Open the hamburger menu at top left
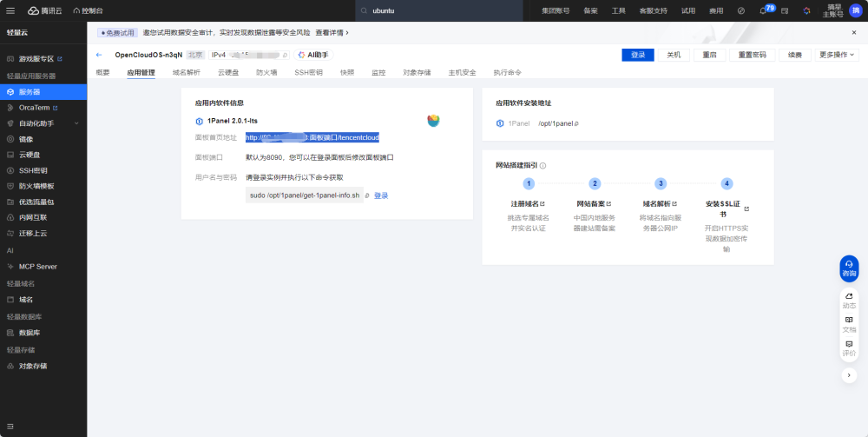This screenshot has height=437, width=868. pyautogui.click(x=10, y=10)
